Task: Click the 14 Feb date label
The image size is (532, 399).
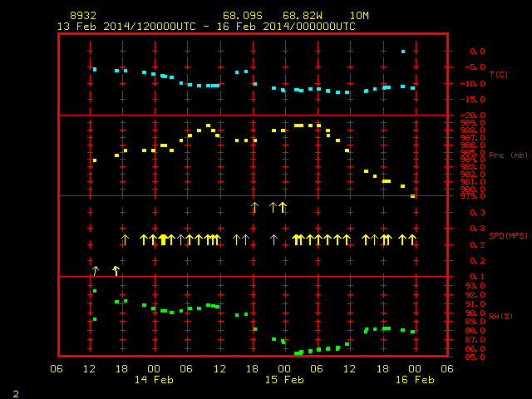Action: coord(154,380)
